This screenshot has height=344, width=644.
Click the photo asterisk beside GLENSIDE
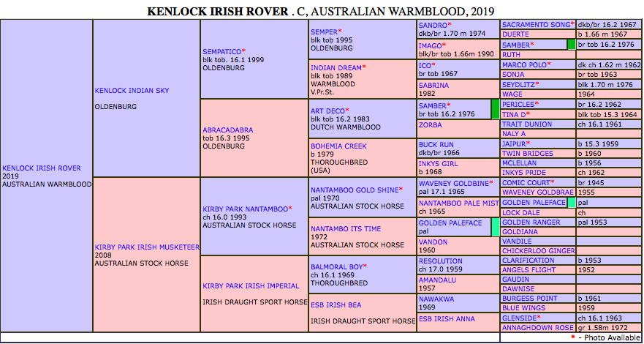click(x=539, y=318)
